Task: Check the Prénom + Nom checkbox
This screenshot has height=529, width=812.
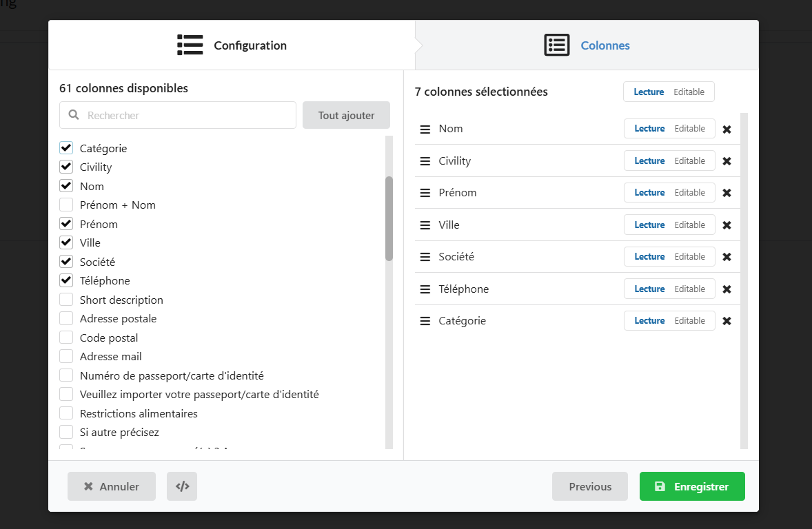Action: [x=66, y=205]
